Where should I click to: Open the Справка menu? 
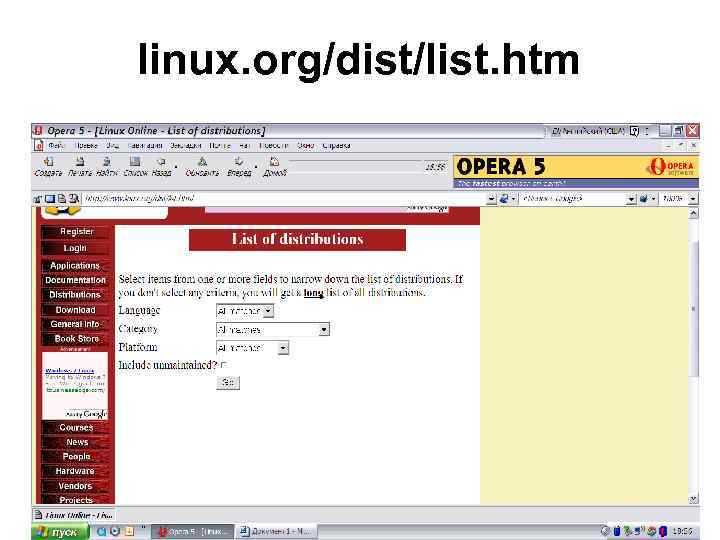point(336,146)
